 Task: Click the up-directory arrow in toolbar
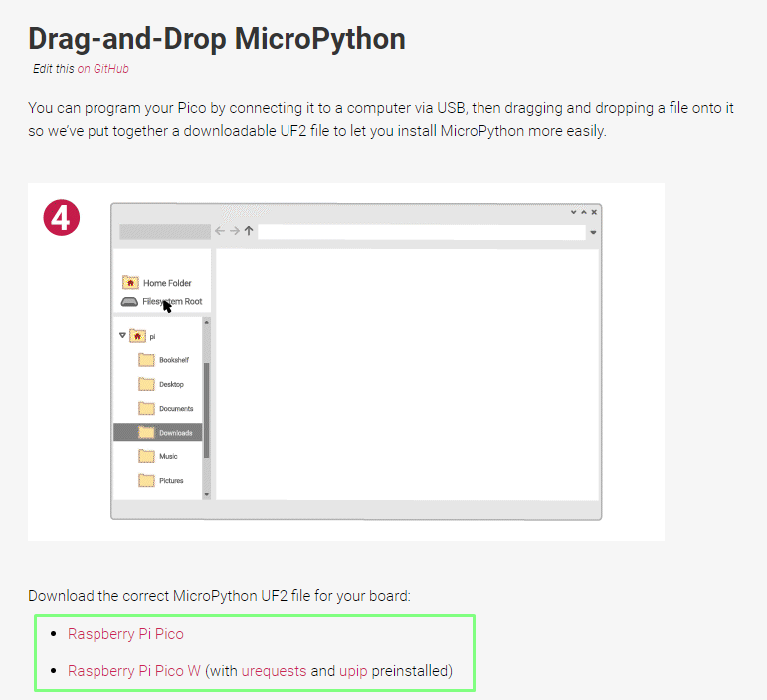(x=249, y=231)
